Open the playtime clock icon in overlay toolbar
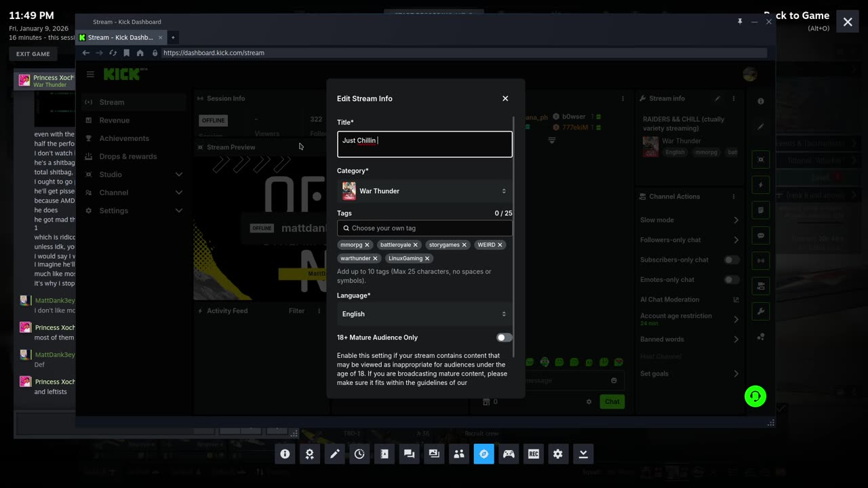Viewport: 868px width, 488px height. click(x=359, y=454)
